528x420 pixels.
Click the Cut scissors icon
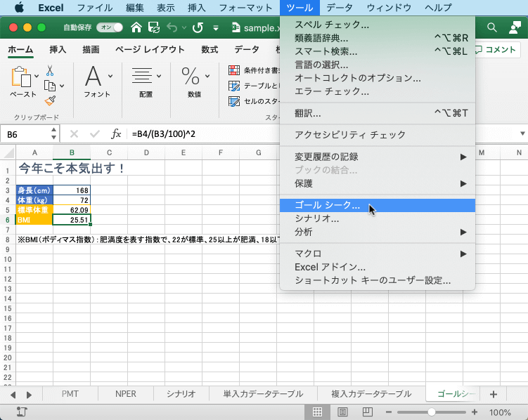50,71
